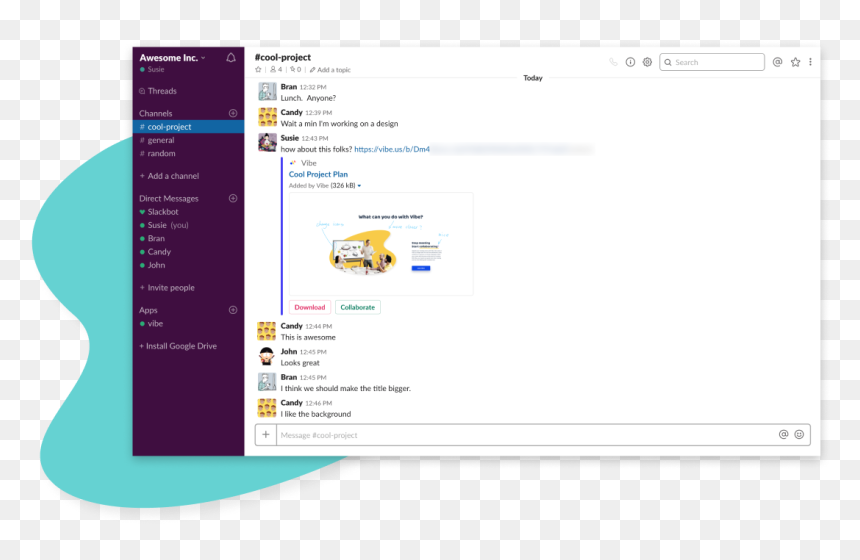Click Add a topic
Viewport: 860px width, 560px height.
coord(330,70)
